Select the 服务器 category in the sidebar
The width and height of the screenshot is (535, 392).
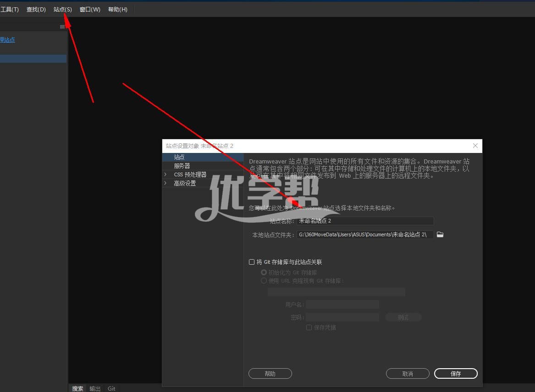pyautogui.click(x=182, y=166)
